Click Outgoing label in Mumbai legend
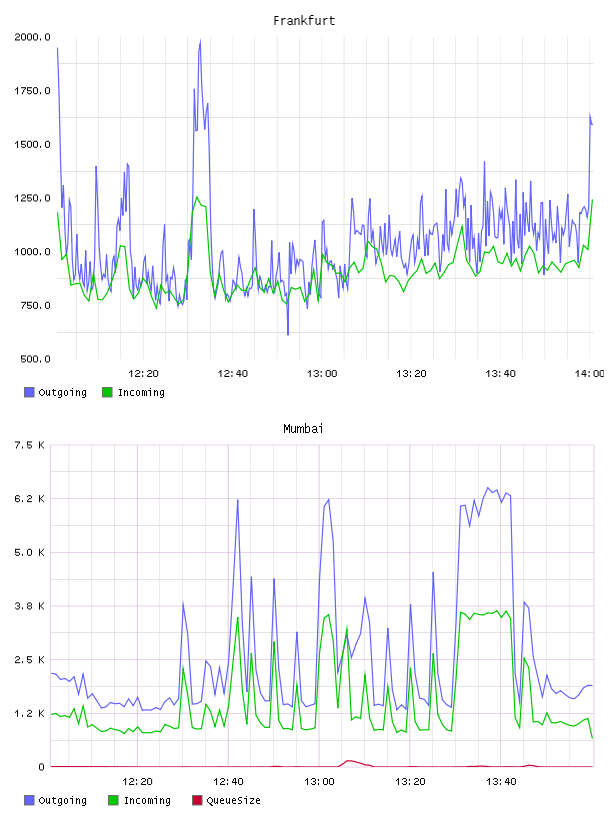The image size is (608, 816). click(62, 800)
